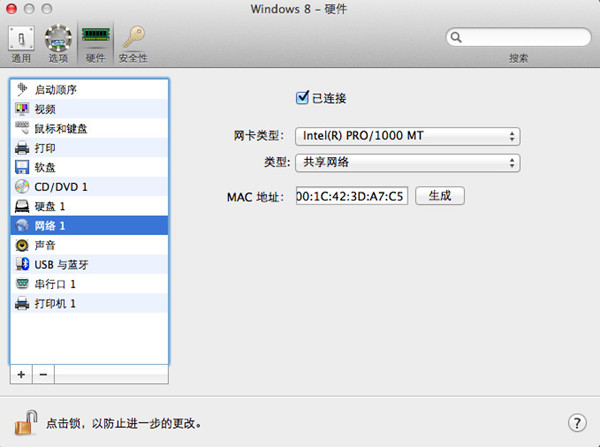The width and height of the screenshot is (600, 447).
Task: Select 声音 row text
Action: [x=45, y=245]
